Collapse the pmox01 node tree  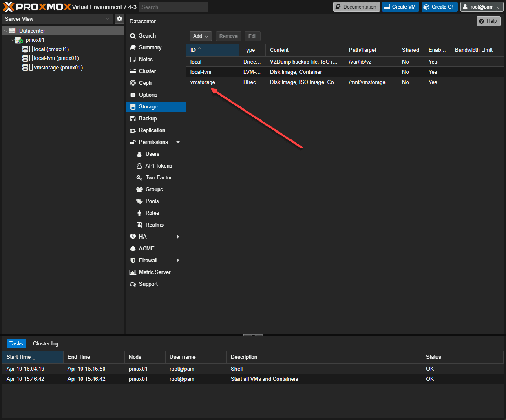(13, 40)
